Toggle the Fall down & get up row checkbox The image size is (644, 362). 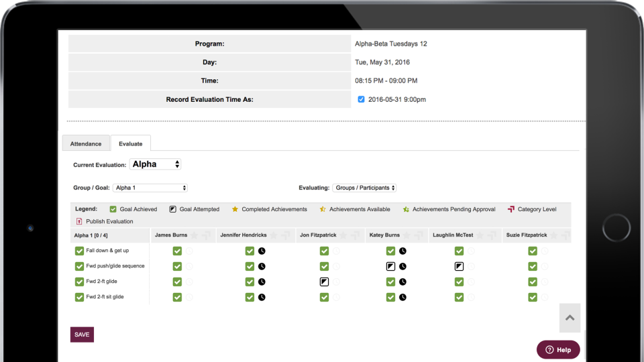(x=79, y=251)
